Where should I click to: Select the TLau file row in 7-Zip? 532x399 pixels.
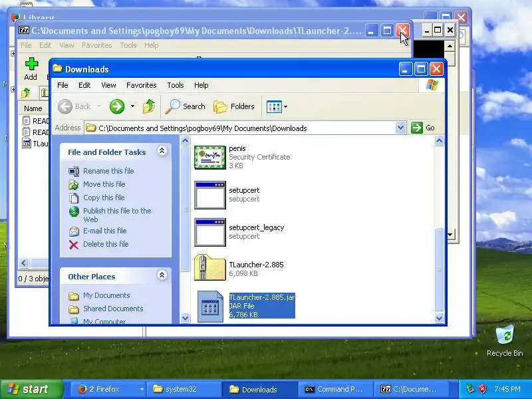(x=35, y=144)
